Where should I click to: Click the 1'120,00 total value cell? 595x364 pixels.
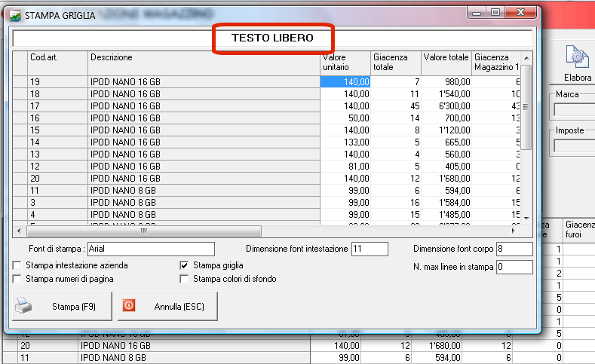tap(446, 130)
